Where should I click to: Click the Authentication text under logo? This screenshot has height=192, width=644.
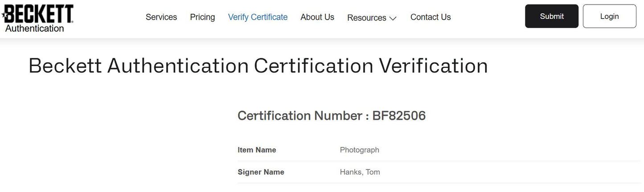click(x=34, y=29)
